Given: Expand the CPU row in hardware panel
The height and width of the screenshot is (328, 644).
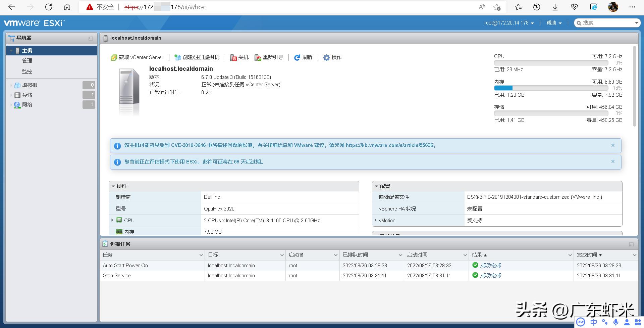Looking at the screenshot, I should [x=112, y=220].
